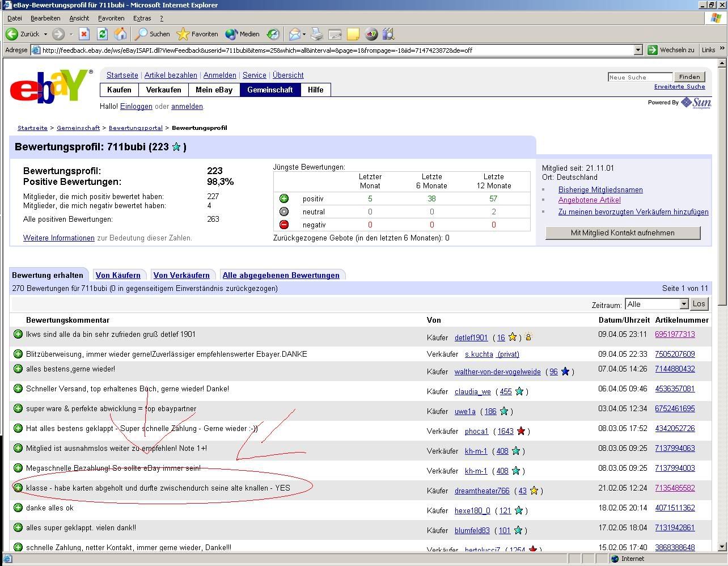Open the Suchen search toolbar button

click(x=152, y=34)
